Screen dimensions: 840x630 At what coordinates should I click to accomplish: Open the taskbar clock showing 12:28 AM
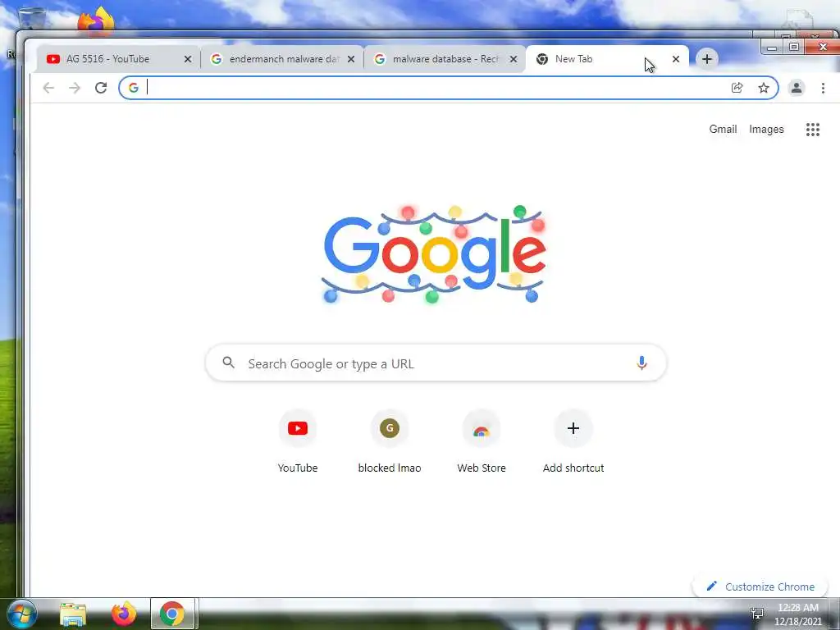pos(797,614)
